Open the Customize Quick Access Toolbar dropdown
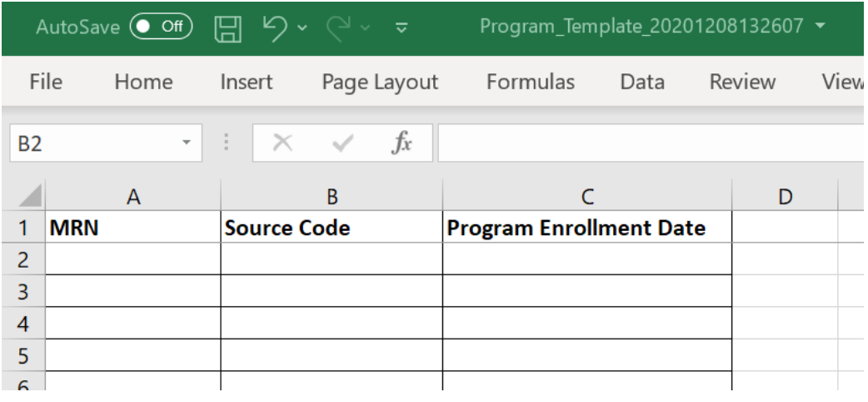Viewport: 868px width, 402px height. (x=402, y=28)
